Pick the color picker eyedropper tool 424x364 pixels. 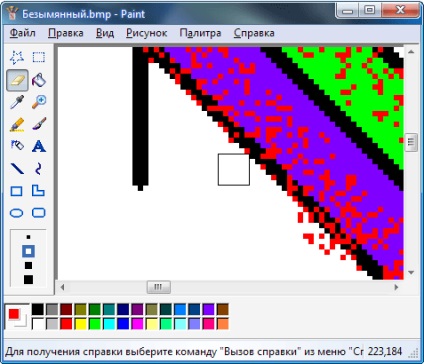coord(17,102)
